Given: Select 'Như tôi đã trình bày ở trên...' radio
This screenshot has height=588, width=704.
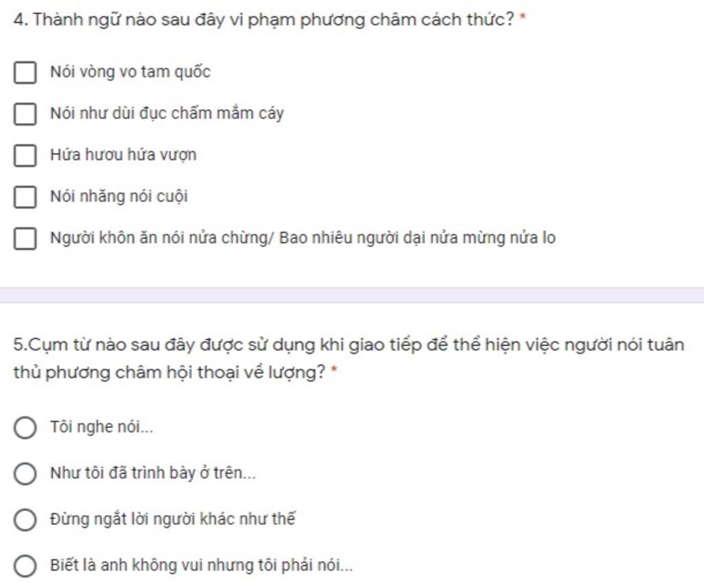Looking at the screenshot, I should click(25, 474).
